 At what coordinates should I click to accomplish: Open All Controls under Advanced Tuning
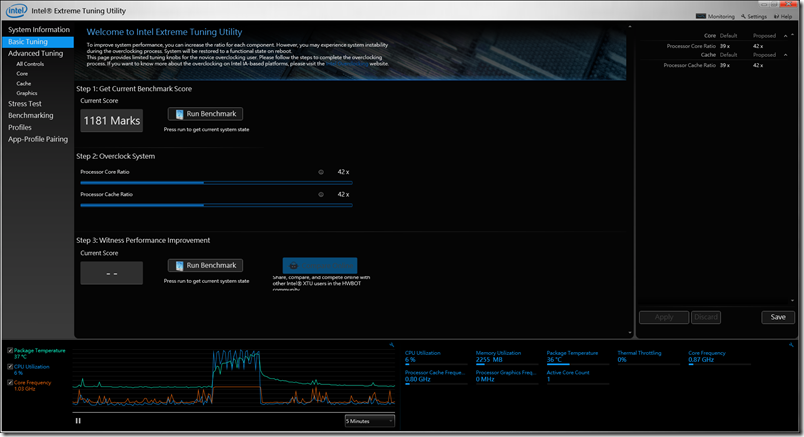(30, 64)
